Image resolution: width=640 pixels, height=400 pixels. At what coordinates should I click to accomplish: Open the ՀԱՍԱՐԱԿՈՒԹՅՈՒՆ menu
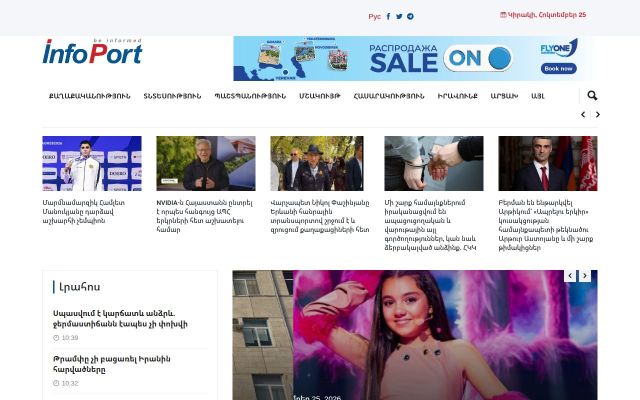point(389,96)
